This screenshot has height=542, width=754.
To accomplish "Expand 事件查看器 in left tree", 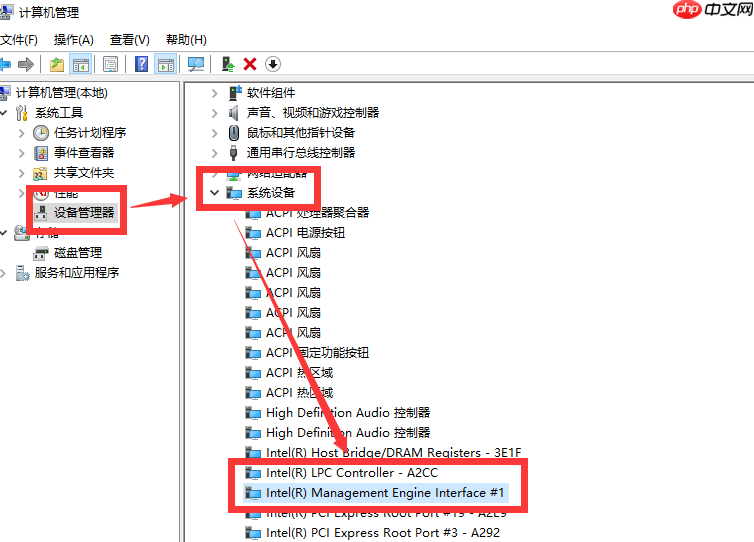I will click(22, 153).
